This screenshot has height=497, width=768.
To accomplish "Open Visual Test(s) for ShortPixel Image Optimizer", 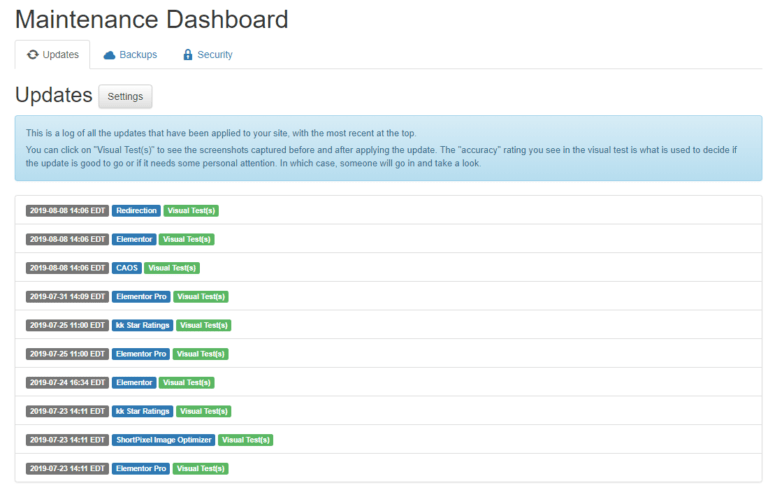I will coord(245,440).
